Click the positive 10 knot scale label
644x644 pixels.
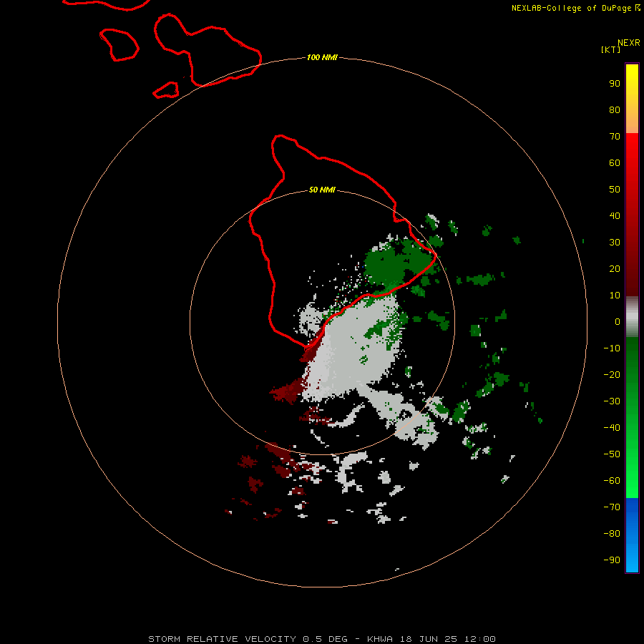(615, 296)
